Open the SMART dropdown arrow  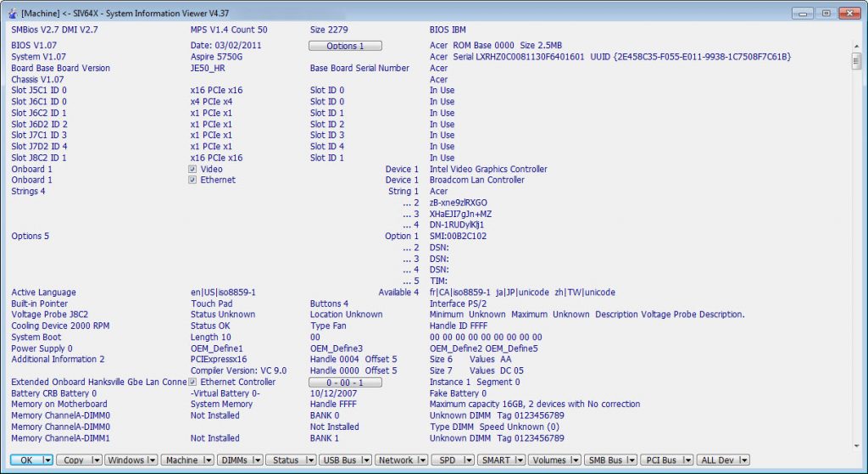pyautogui.click(x=520, y=460)
